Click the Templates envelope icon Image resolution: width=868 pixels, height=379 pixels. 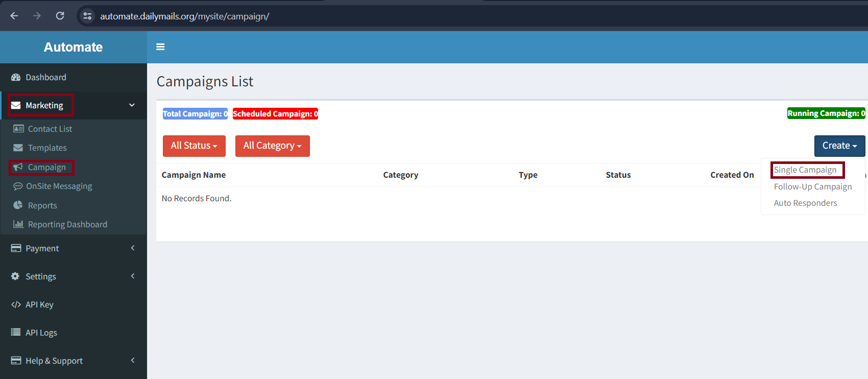pyautogui.click(x=18, y=148)
